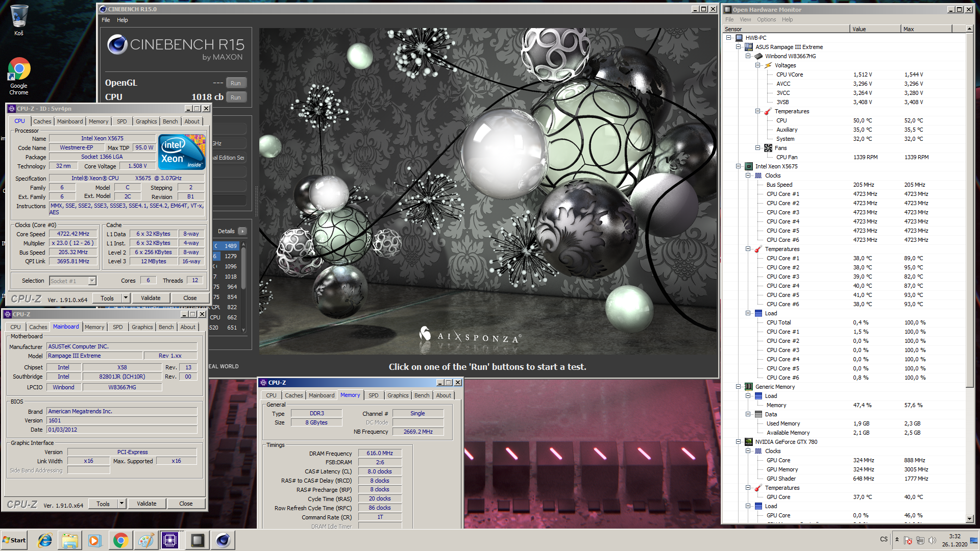The width and height of the screenshot is (980, 551).
Task: Open Tools dropdown arrow in CPU-Z ID: 5vr4pn window
Action: pyautogui.click(x=126, y=298)
